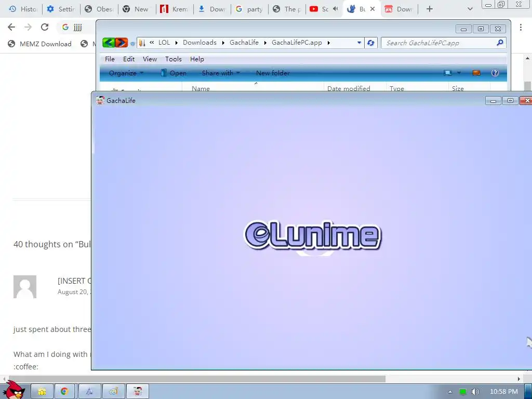Switch to the Settings tab

[x=61, y=9]
